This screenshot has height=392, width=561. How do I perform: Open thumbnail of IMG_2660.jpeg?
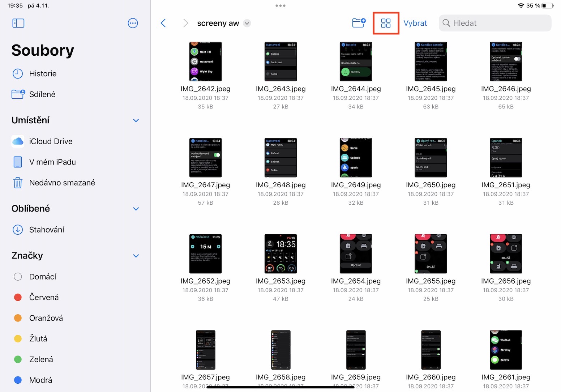click(431, 350)
